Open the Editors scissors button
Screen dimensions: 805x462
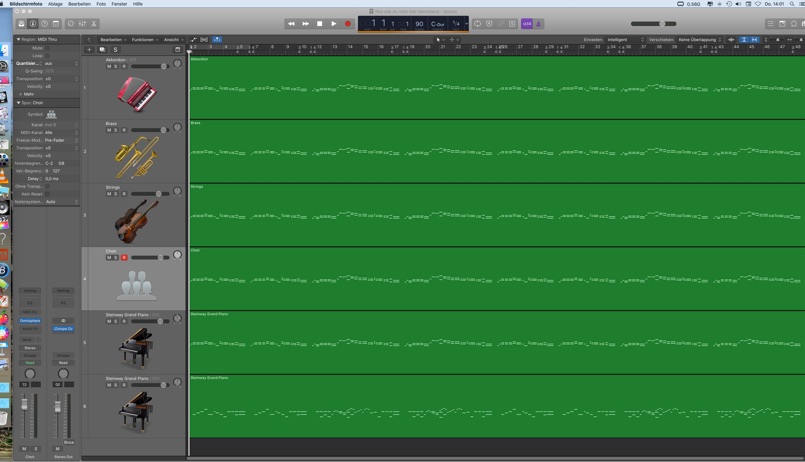(94, 24)
